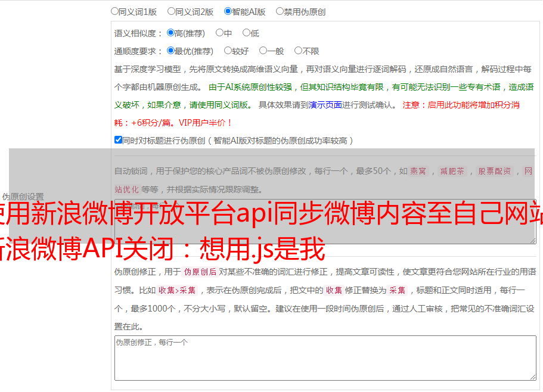
Task: Grab the 伪原创修正 textarea resize handle
Action: pos(533,377)
